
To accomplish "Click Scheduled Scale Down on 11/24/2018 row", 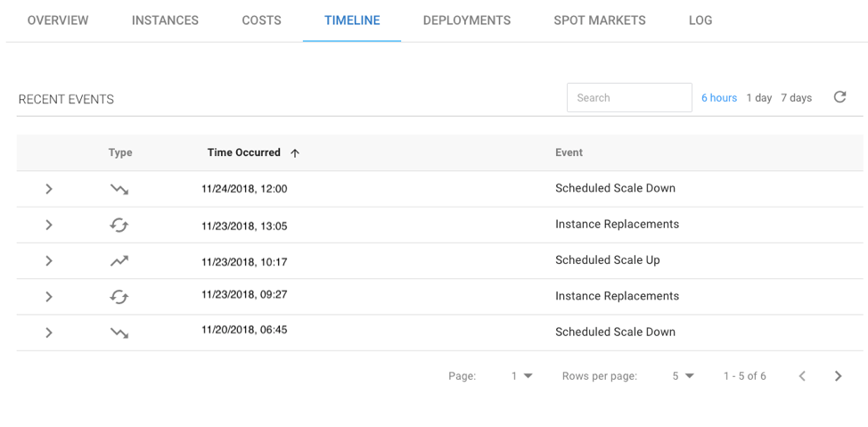I will click(x=615, y=188).
